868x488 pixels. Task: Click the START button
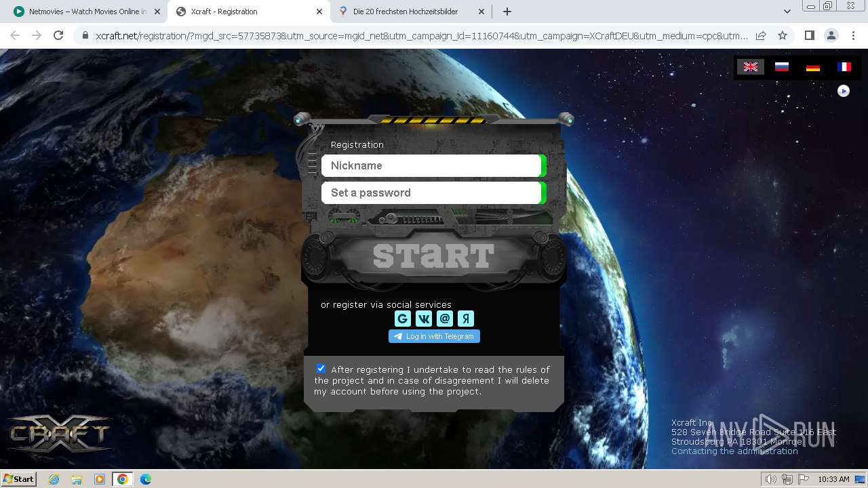coord(434,256)
